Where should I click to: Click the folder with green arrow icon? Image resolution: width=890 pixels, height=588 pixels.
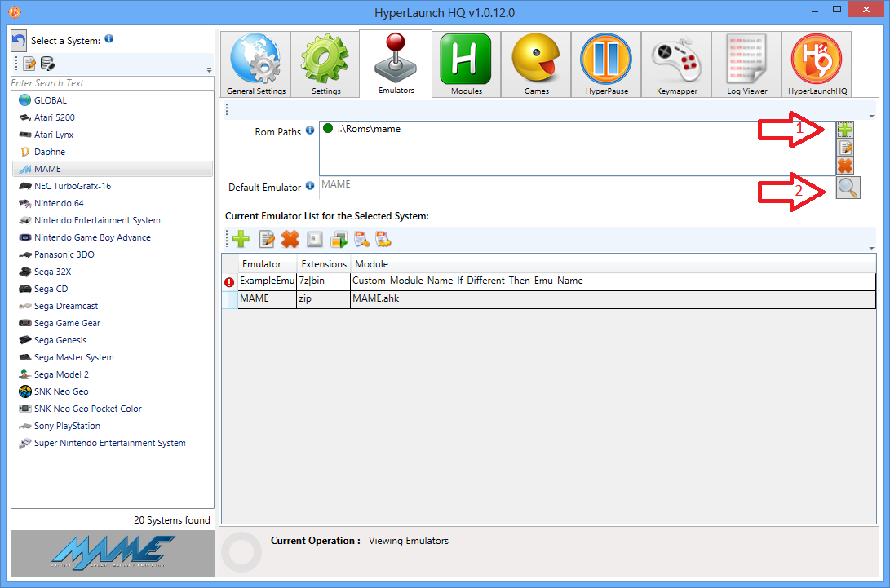(339, 239)
